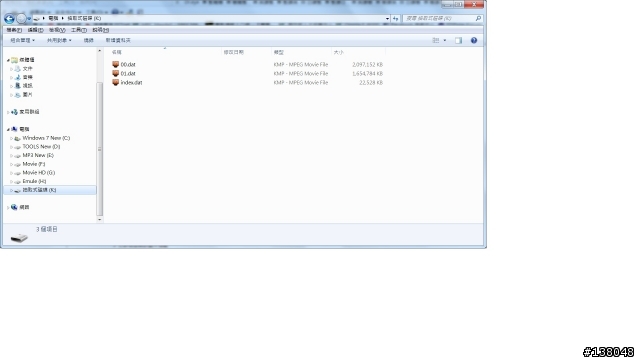Expand the Windows 7 New (C:) arrow
The width and height of the screenshot is (640, 360).
11,138
